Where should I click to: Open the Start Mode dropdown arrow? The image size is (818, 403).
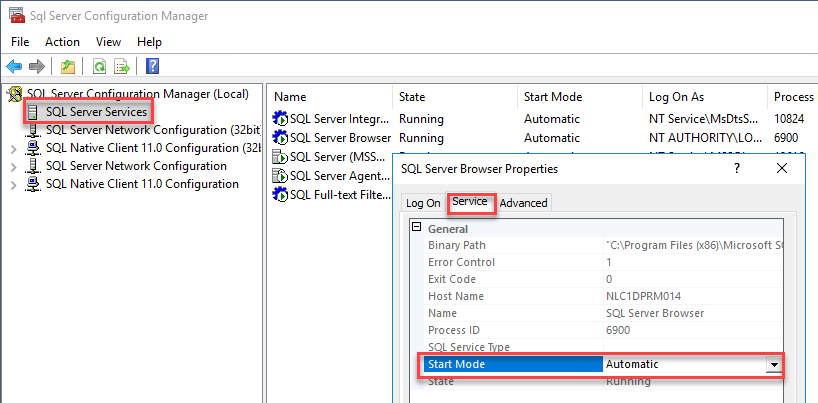pos(772,365)
